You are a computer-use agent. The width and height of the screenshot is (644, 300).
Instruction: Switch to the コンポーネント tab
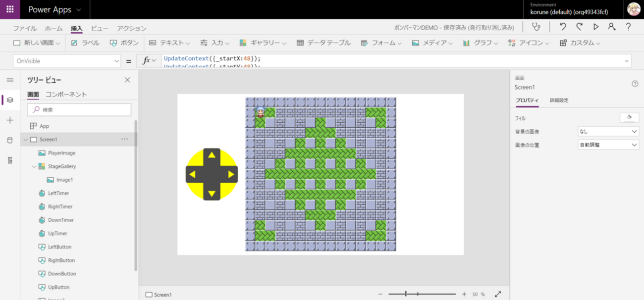tap(66, 95)
